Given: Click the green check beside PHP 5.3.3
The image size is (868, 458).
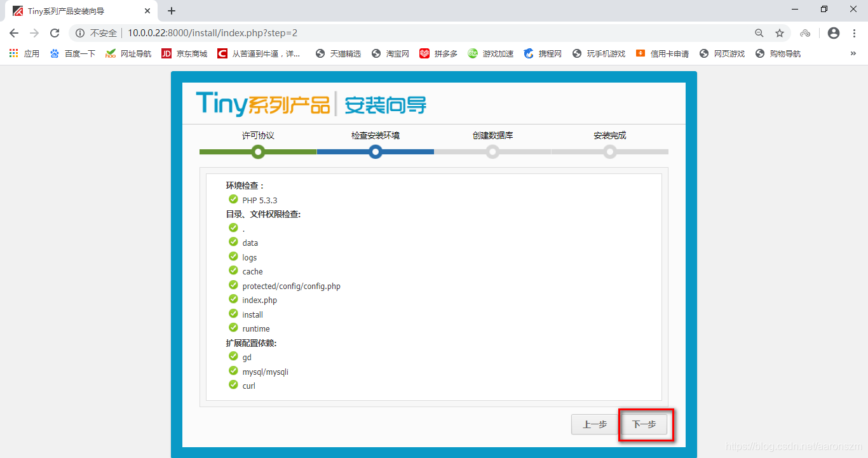Looking at the screenshot, I should click(x=233, y=199).
